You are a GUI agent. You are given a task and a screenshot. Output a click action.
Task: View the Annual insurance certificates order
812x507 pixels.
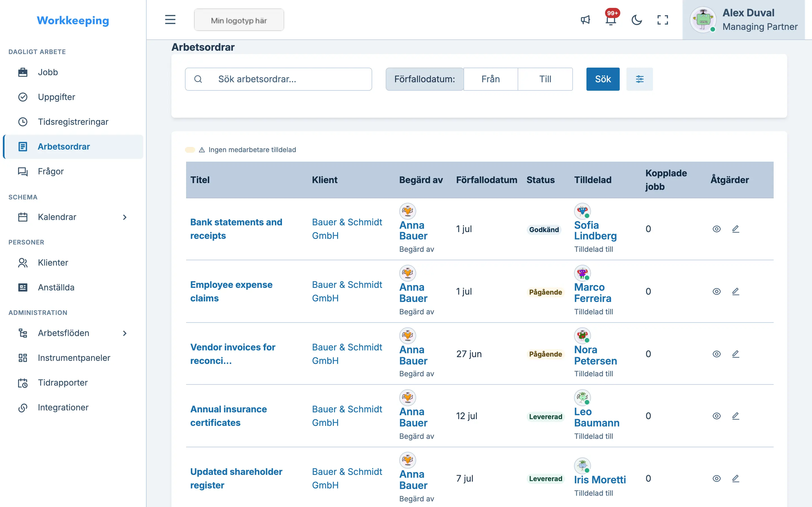pyautogui.click(x=716, y=416)
